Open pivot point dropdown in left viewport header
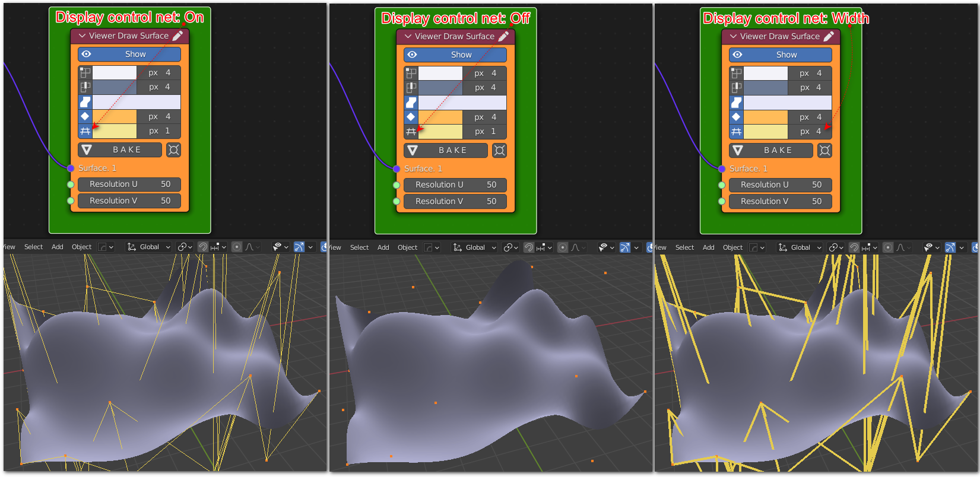980x477 pixels. point(185,247)
